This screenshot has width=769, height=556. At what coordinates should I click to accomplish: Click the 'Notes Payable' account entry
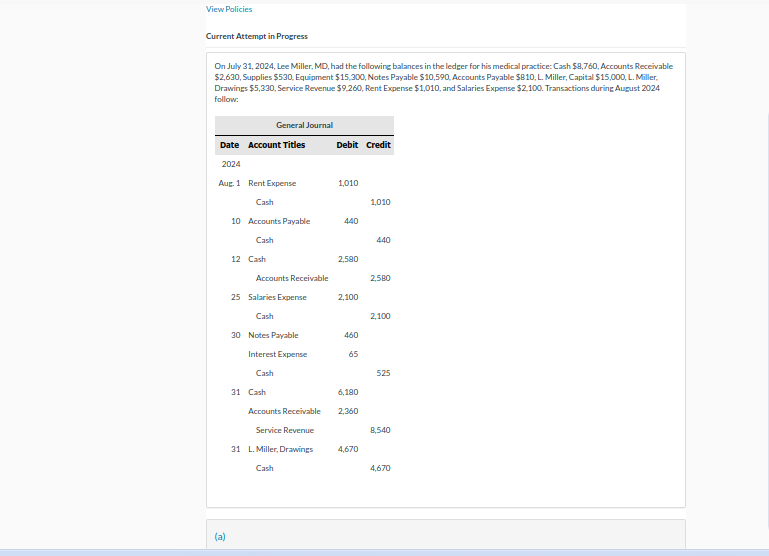coord(273,335)
